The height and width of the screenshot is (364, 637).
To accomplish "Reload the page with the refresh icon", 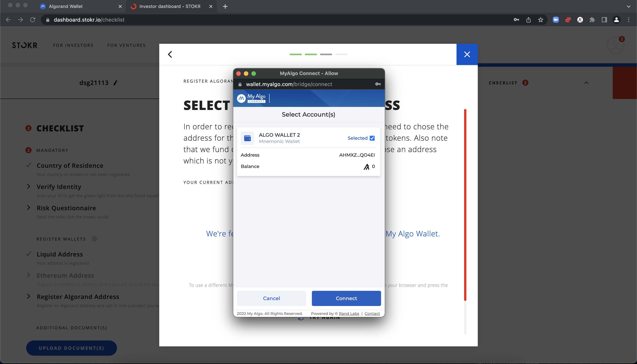I will point(33,20).
